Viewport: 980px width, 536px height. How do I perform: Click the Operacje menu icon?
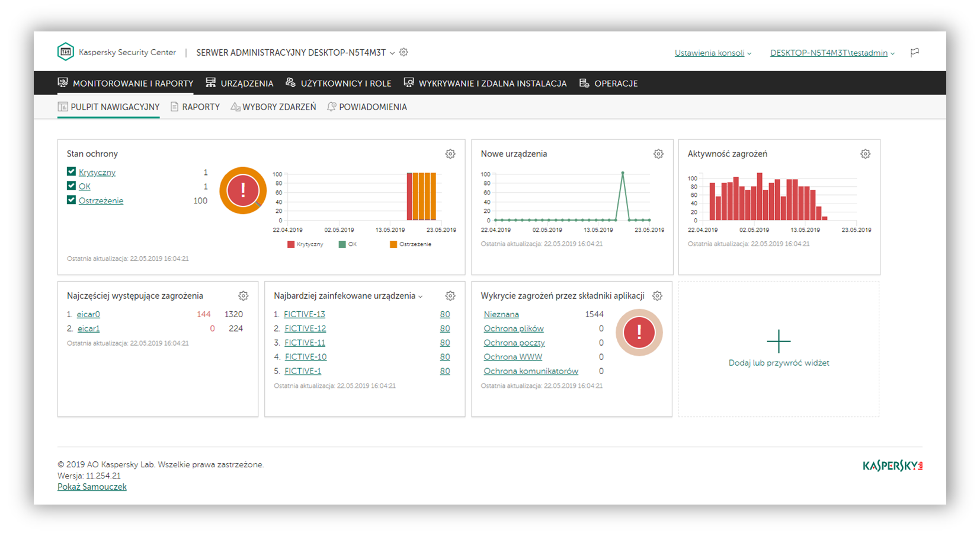pos(584,83)
